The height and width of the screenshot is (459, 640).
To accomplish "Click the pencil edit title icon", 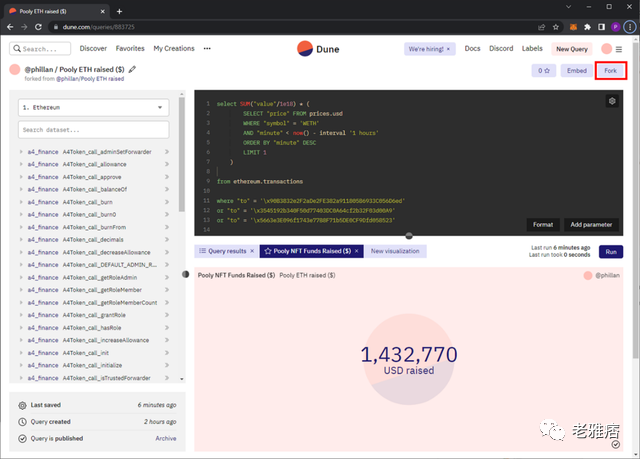I will tap(132, 69).
